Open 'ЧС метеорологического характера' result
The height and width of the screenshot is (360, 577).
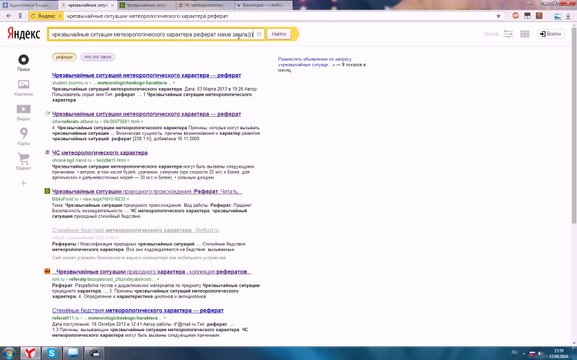pyautogui.click(x=100, y=153)
